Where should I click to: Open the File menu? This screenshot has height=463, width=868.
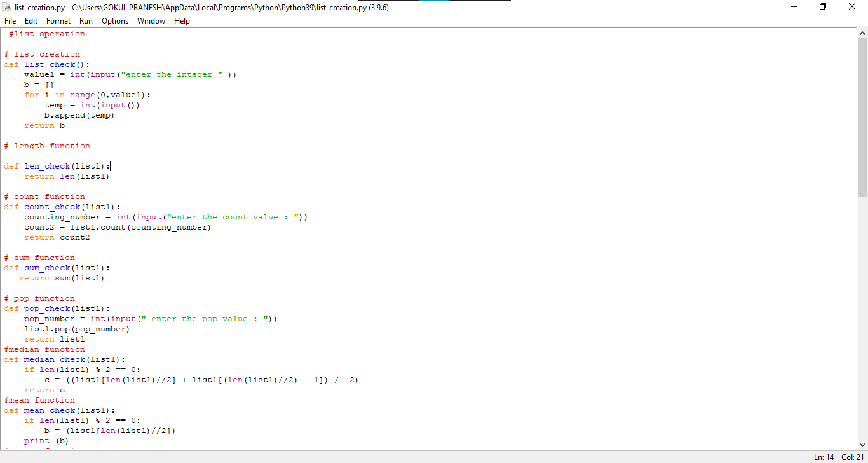[10, 21]
